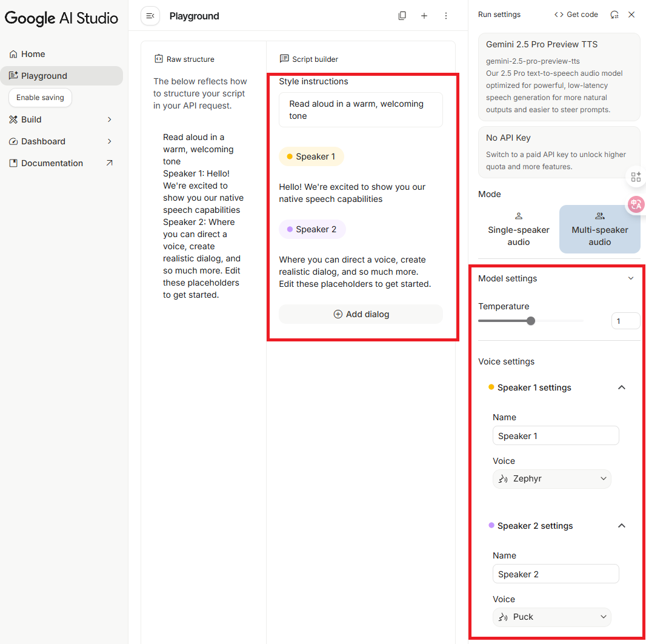This screenshot has width=646, height=644.
Task: Select Multi-speaker audio mode
Action: (x=599, y=229)
